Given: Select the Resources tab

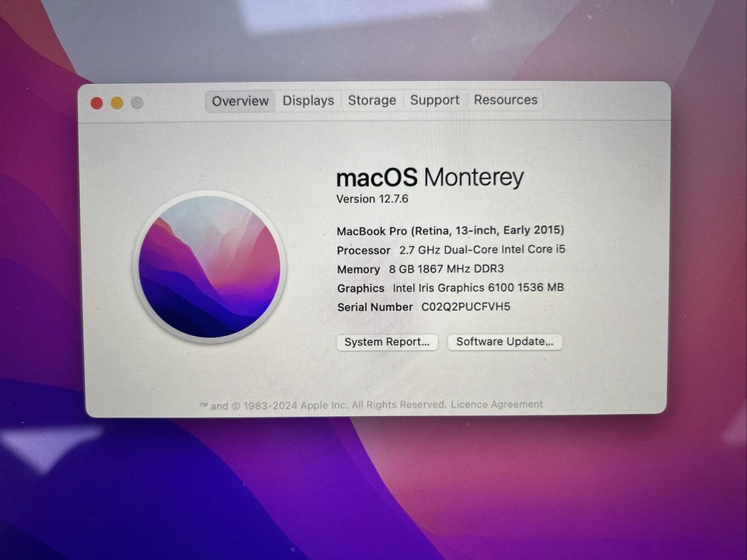Looking at the screenshot, I should coord(505,100).
